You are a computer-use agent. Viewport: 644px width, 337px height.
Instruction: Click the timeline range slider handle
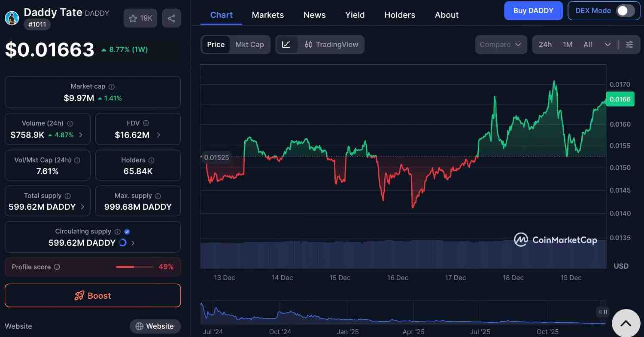(x=602, y=312)
